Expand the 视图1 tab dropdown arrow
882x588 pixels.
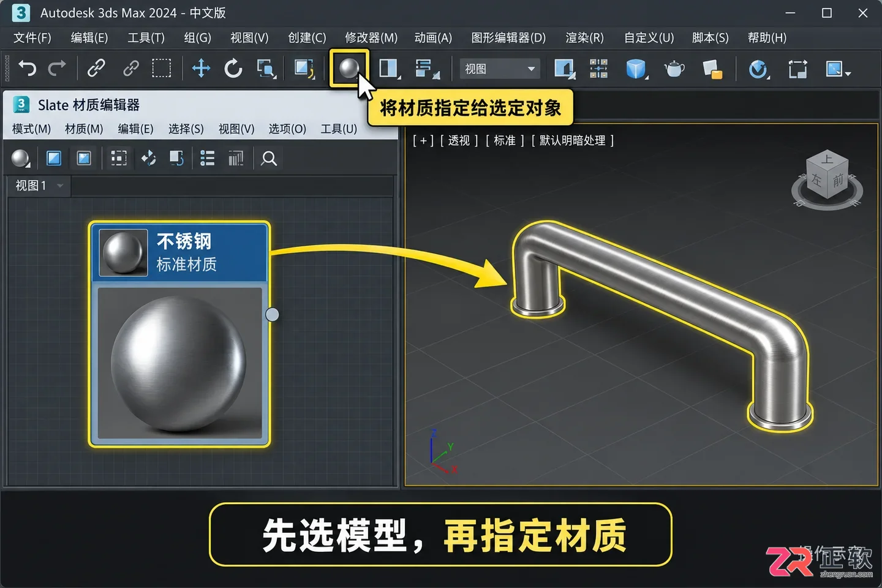60,186
